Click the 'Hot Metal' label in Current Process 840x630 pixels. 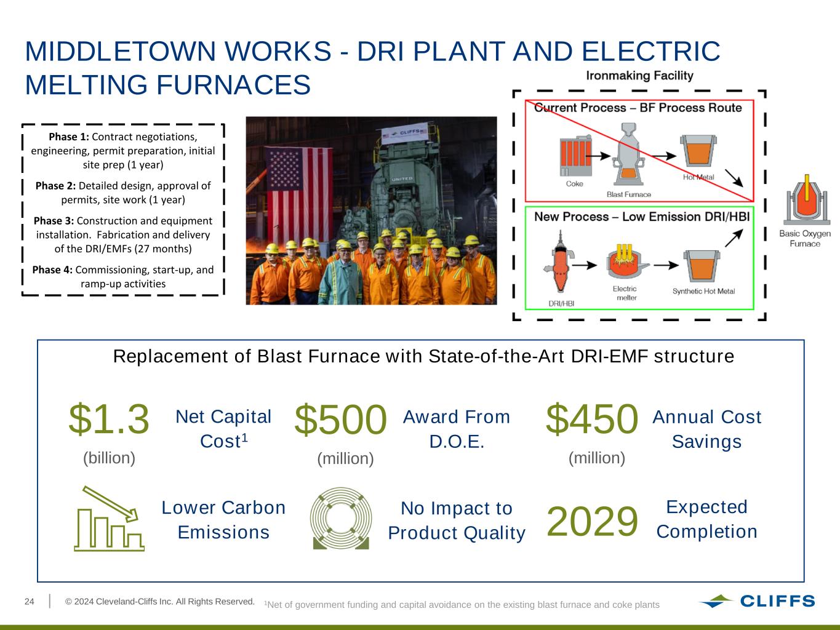pyautogui.click(x=698, y=177)
